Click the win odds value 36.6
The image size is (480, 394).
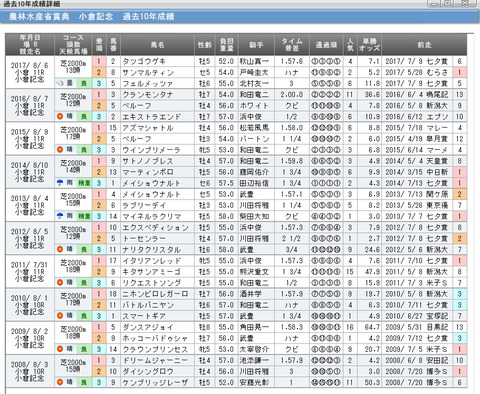[372, 95]
